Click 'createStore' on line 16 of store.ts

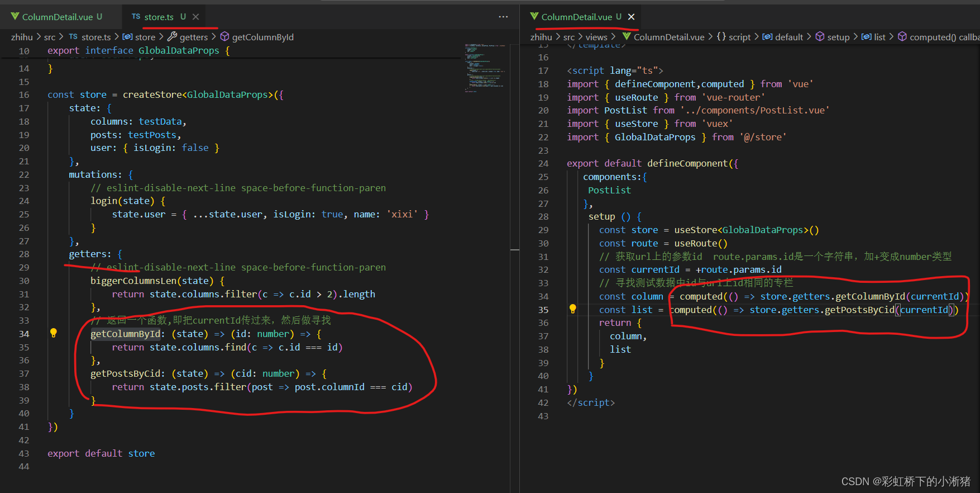pos(152,94)
